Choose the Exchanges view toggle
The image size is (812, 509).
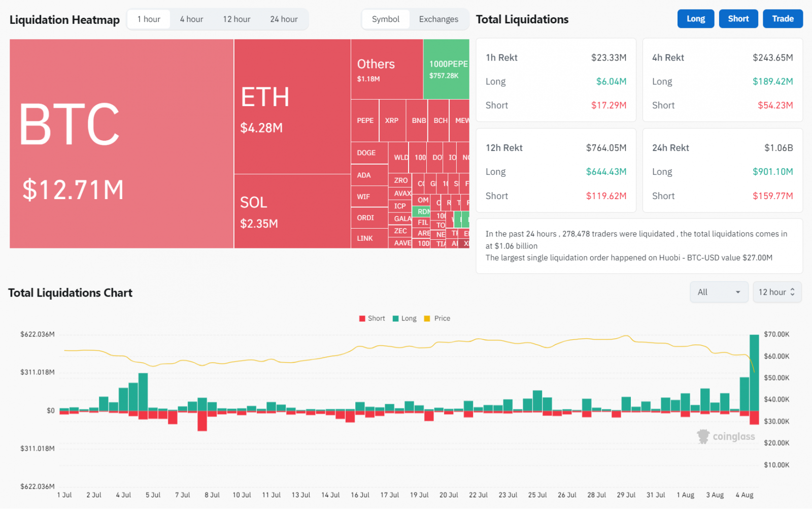coord(438,19)
